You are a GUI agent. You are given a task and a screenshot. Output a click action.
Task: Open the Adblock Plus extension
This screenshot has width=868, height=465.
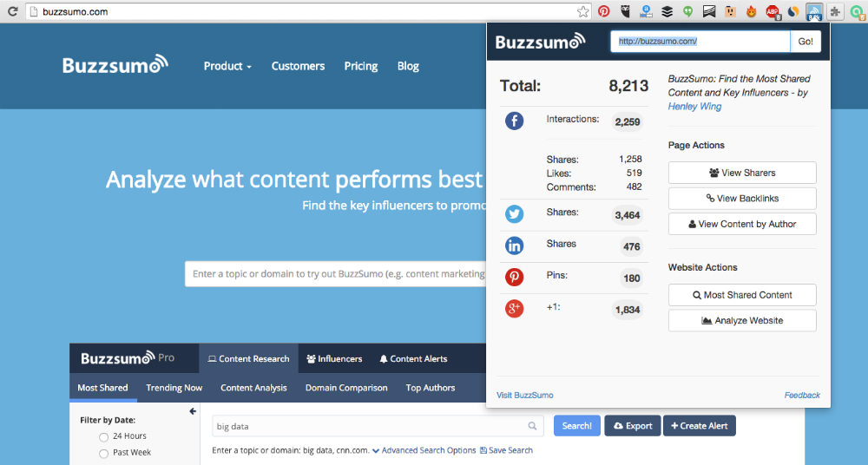[773, 11]
